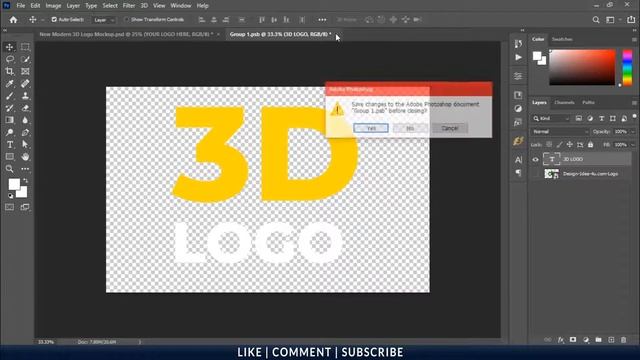
Task: Open the search icon in options bar
Action: (x=596, y=20)
